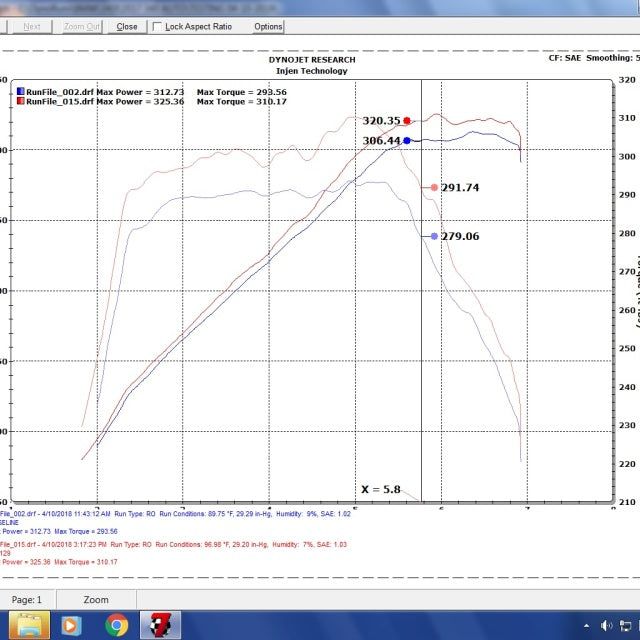This screenshot has width=640, height=640.
Task: Open File Explorer from the taskbar
Action: 31,625
